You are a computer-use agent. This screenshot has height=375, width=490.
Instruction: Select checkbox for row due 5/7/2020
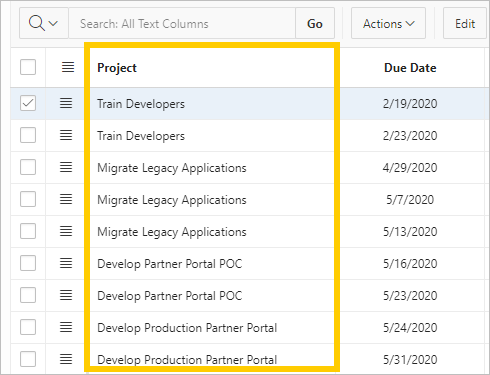(x=28, y=199)
